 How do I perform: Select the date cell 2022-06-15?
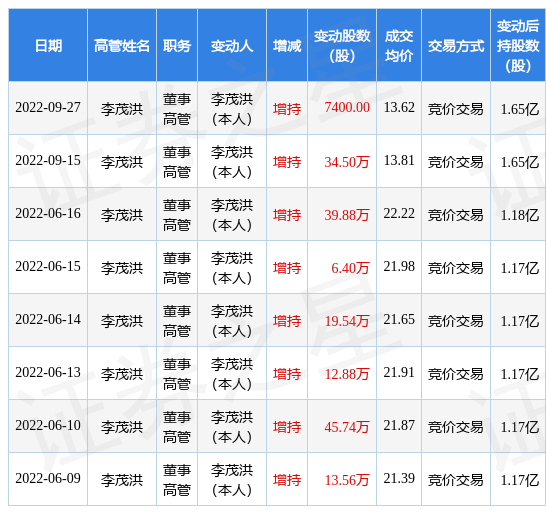48,266
